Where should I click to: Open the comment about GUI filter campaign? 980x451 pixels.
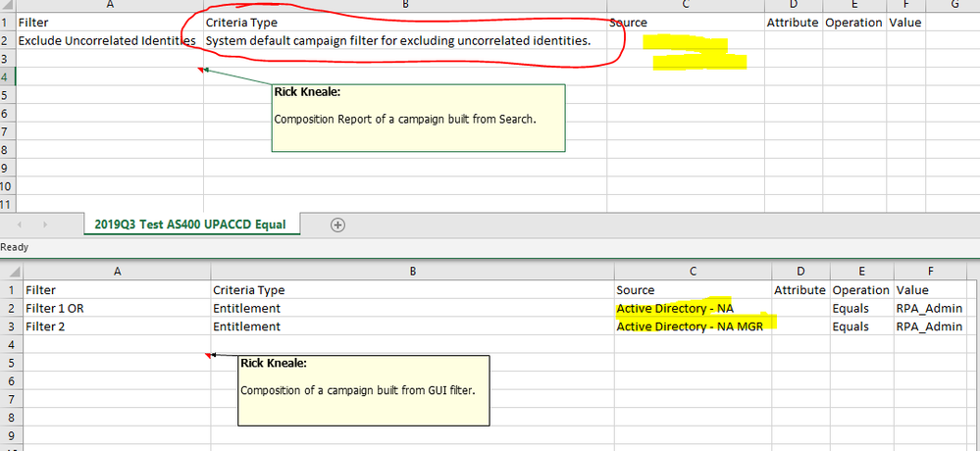tap(364, 389)
